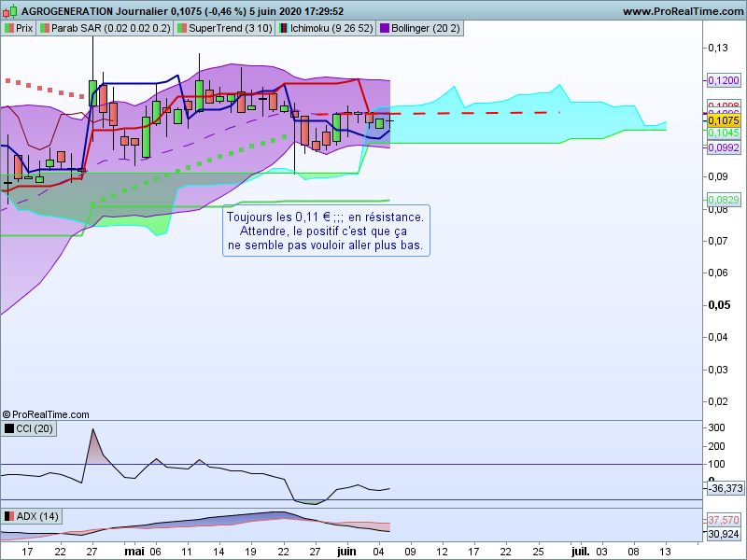Click the purple Bollinger color swatch
The image size is (747, 560).
coord(385,29)
